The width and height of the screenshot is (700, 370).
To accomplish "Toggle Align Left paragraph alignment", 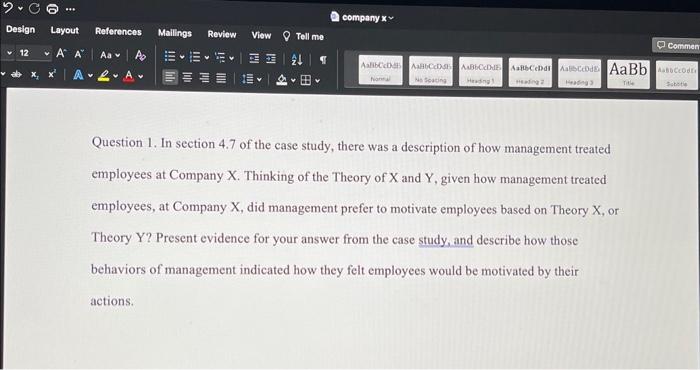I will 170,78.
